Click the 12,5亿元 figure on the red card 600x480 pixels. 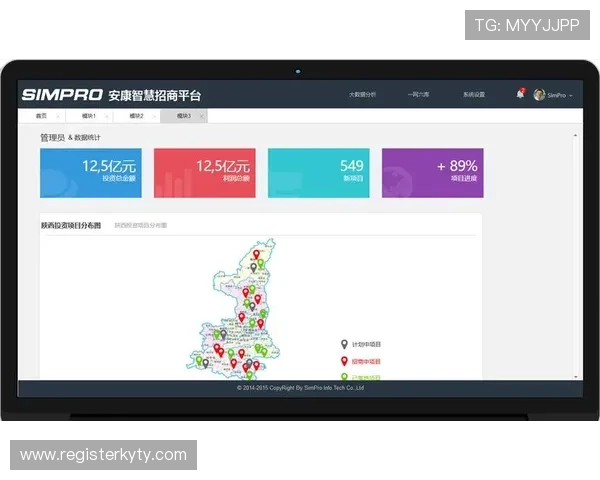click(x=223, y=166)
